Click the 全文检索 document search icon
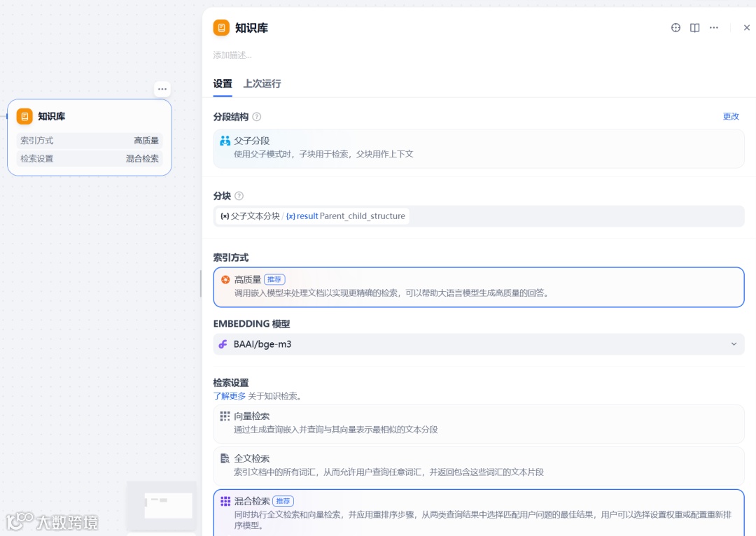Image resolution: width=756 pixels, height=536 pixels. [x=225, y=458]
